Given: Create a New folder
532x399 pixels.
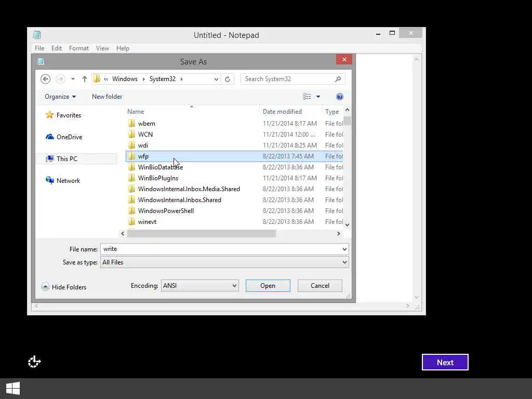Looking at the screenshot, I should [107, 96].
